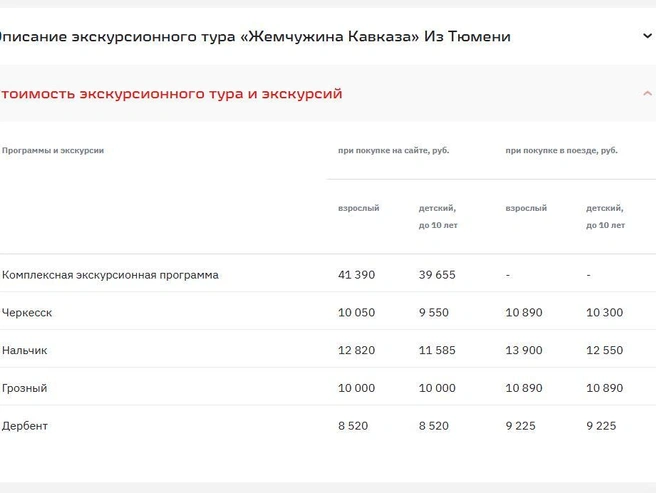The height and width of the screenshot is (493, 656).
Task: Select the price 41 390
Action: pos(356,275)
